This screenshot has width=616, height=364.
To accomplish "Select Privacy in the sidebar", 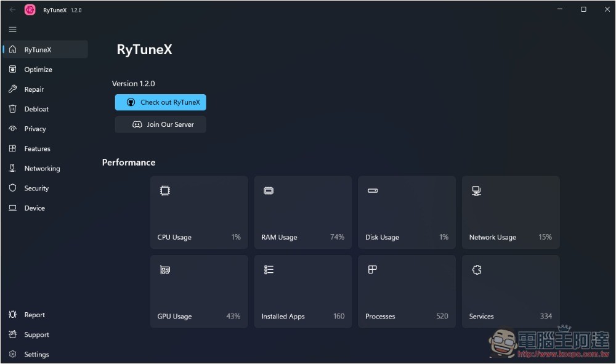I will coord(45,128).
